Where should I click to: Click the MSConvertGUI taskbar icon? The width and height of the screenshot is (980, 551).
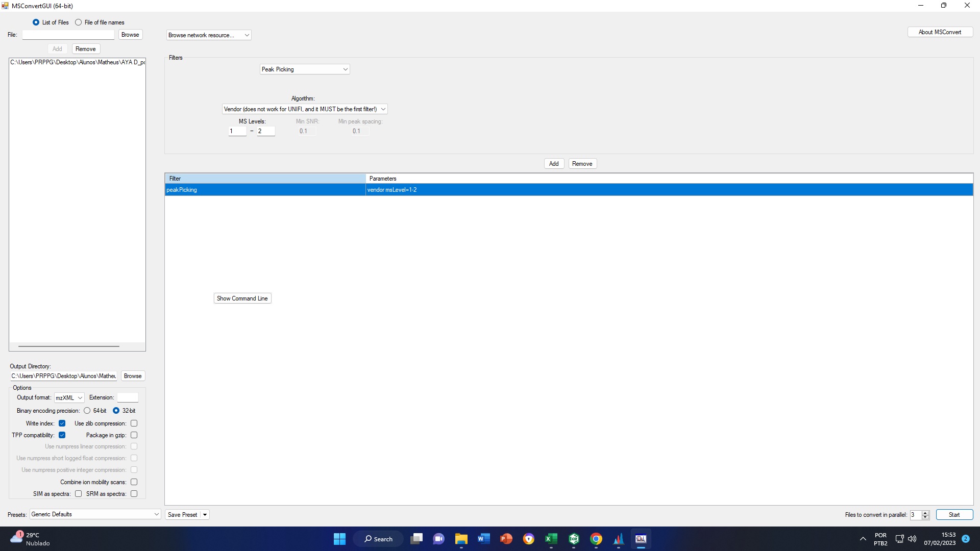pyautogui.click(x=641, y=539)
